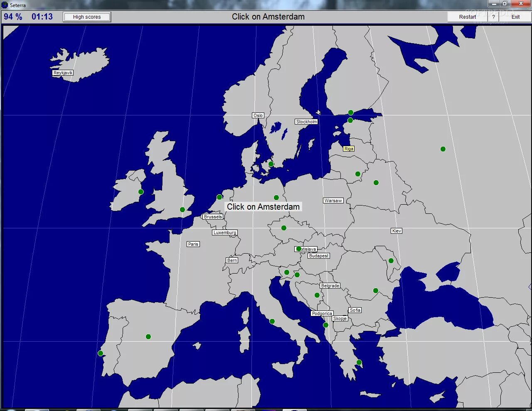532x411 pixels.
Task: Click the green Minsk dot in Belarus
Action: point(376,183)
